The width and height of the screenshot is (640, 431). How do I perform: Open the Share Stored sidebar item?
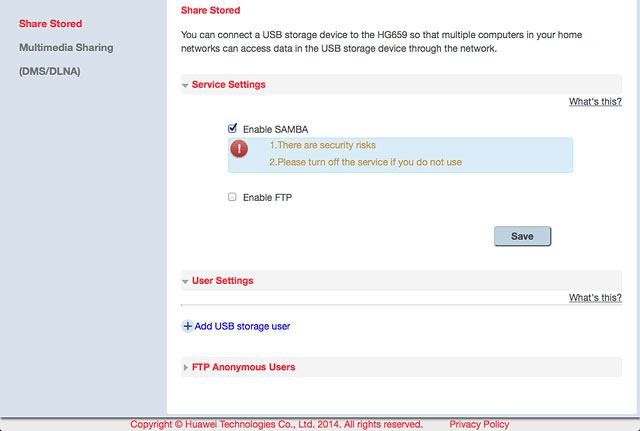coord(51,24)
